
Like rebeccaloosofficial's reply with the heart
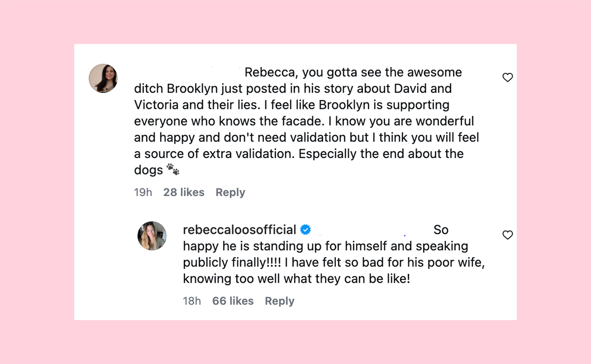[507, 235]
